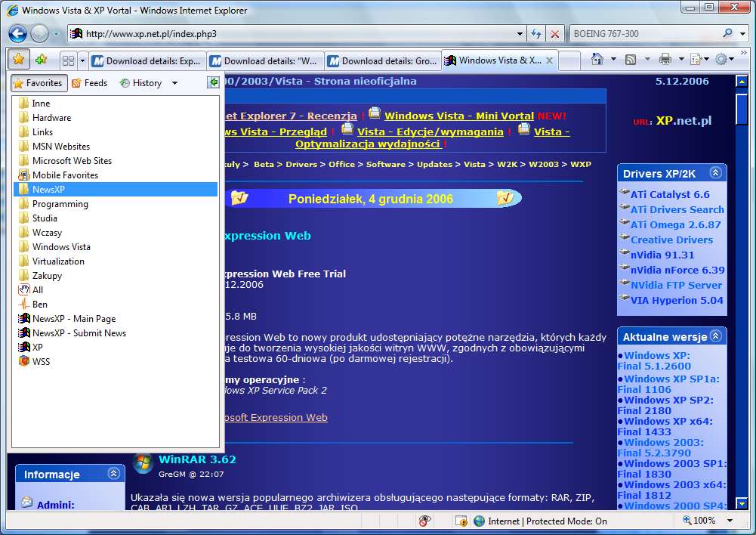Open the Recent Pages dropdown beside Forward

point(57,34)
